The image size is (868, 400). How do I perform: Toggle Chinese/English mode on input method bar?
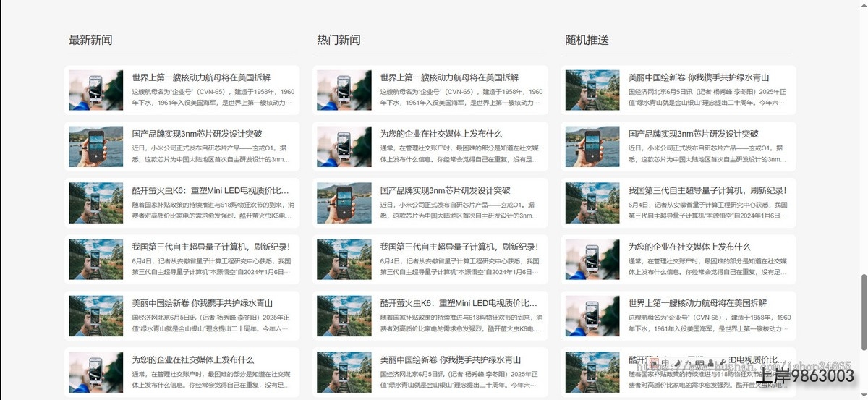click(x=665, y=363)
